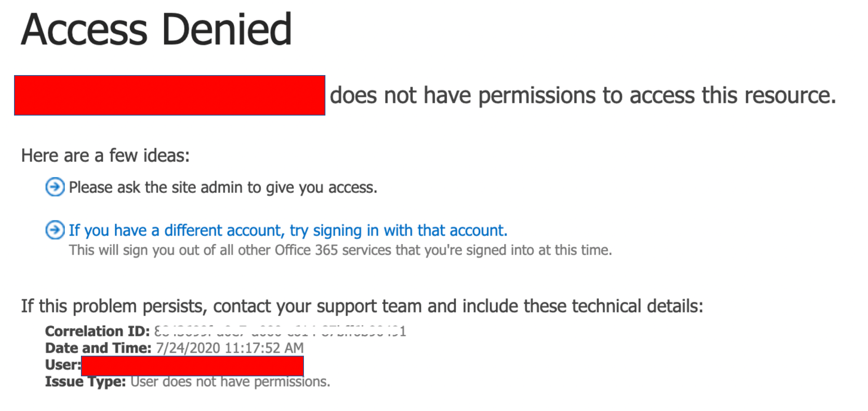Click the Office 365 sign out notice text

340,250
